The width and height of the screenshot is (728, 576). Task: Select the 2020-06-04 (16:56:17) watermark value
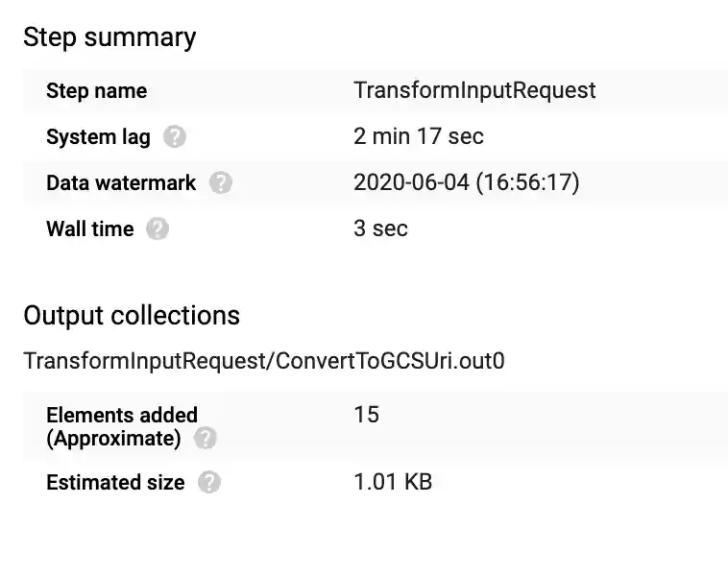466,182
